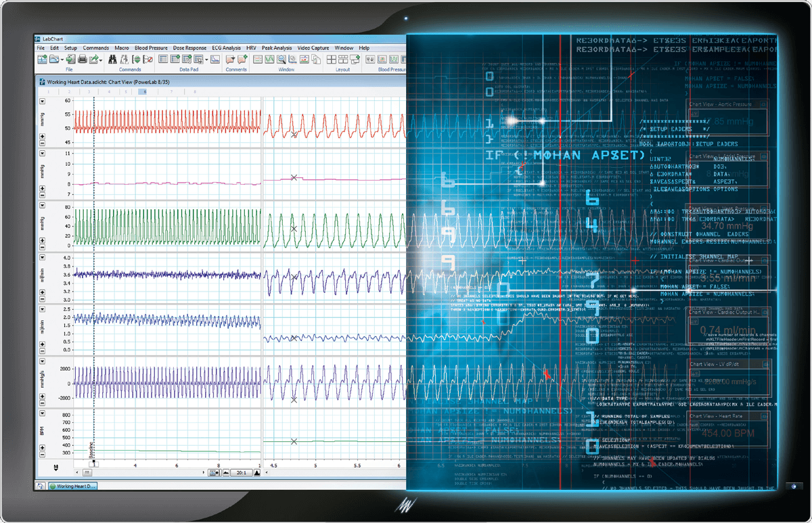
Task: Expand the arrow next to the Data Pad icon
Action: pyautogui.click(x=206, y=61)
